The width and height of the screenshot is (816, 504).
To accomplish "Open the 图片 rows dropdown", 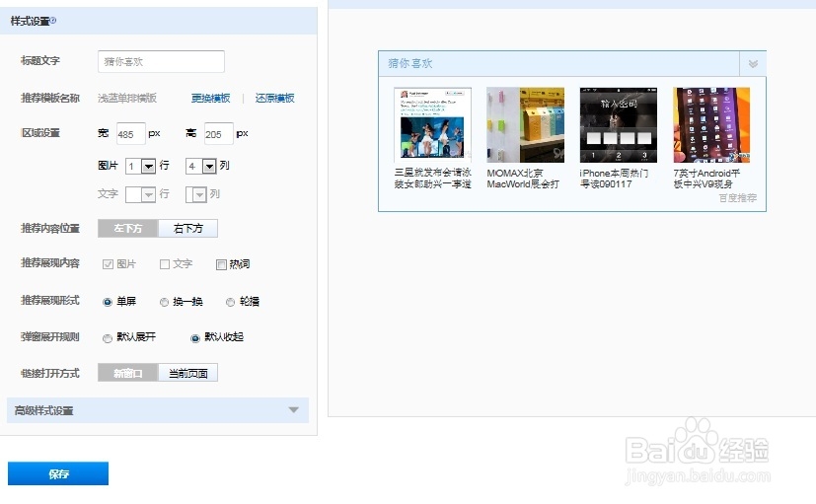I will tap(140, 166).
